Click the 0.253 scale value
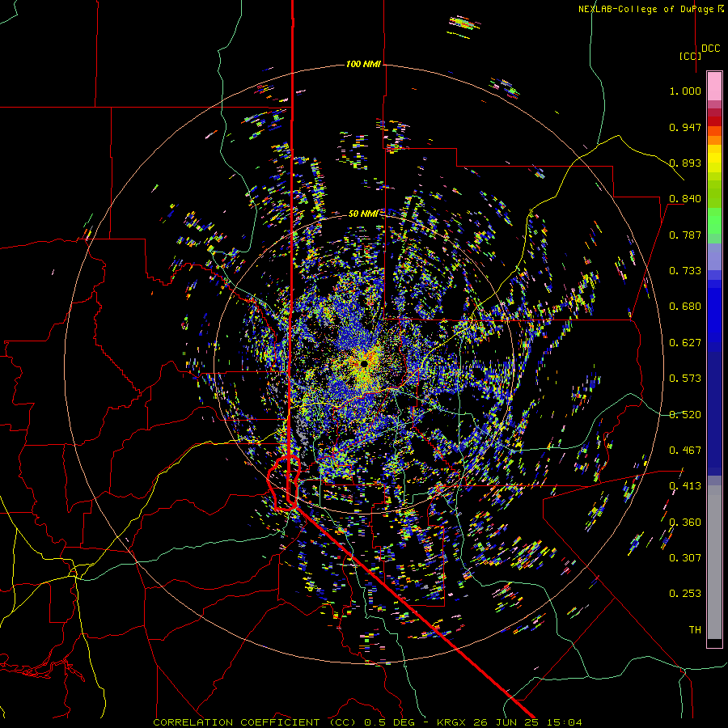Viewport: 728px width, 728px height. 685,594
